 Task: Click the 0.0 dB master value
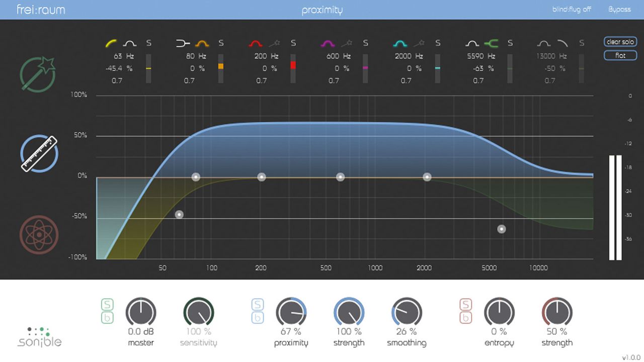coord(141,332)
